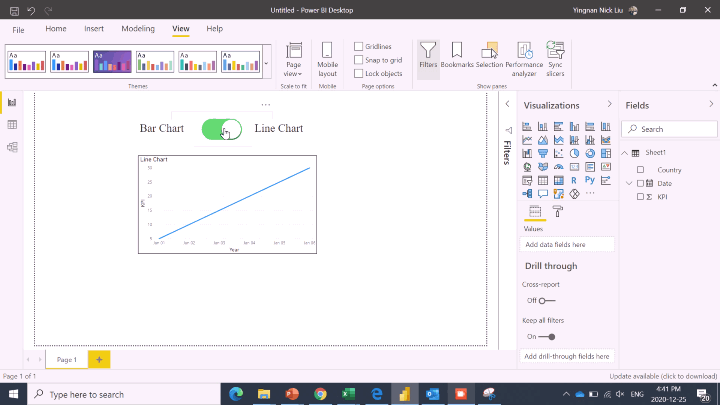The image size is (720, 405).
Task: Save the report with the disk icon
Action: point(14,11)
